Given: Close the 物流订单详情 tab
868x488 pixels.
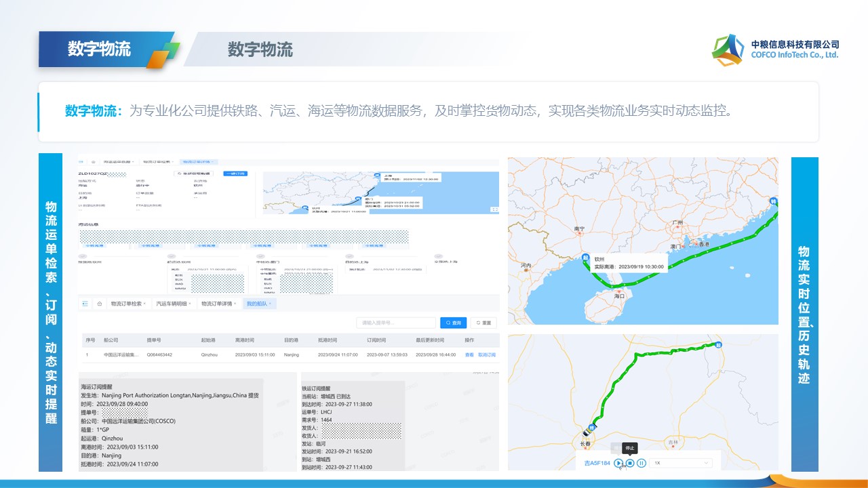Looking at the screenshot, I should [x=235, y=304].
